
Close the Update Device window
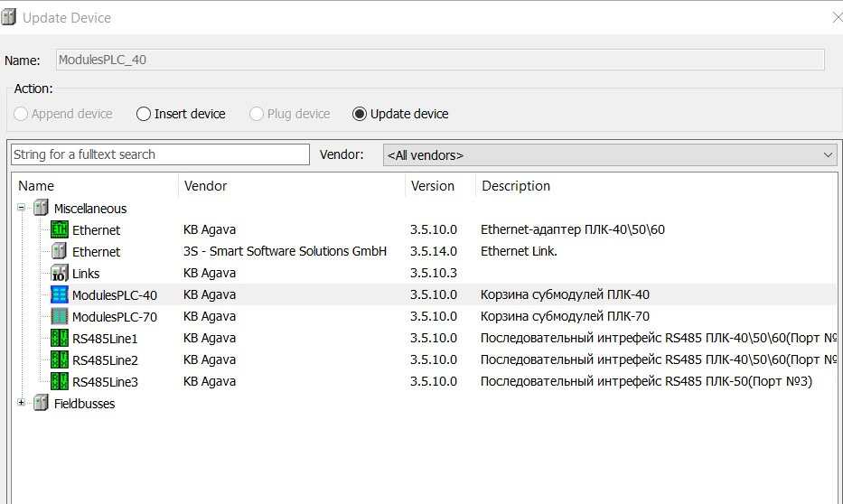837,18
